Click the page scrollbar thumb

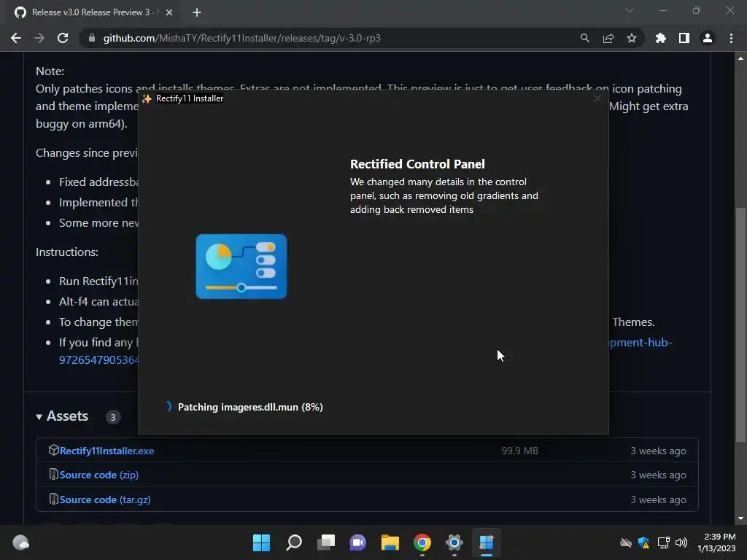point(740,325)
